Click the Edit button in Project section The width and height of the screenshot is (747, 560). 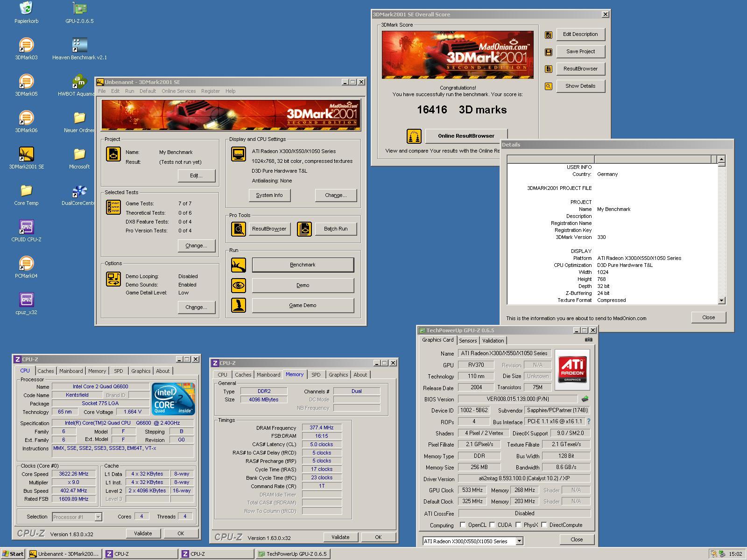coord(196,175)
